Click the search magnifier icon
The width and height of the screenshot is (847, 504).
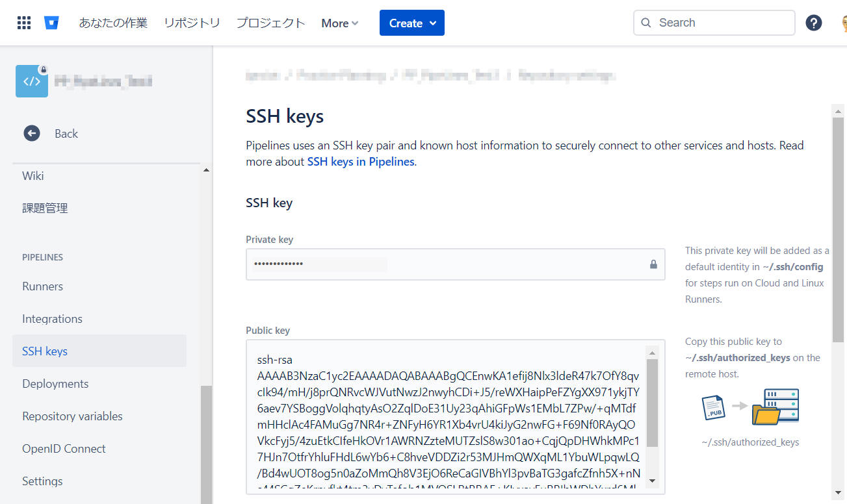click(x=645, y=22)
